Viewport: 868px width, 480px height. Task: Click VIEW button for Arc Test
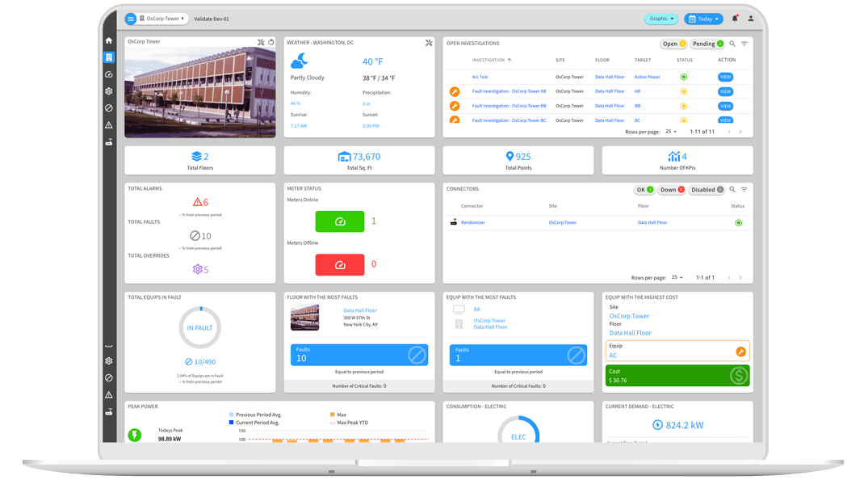coord(725,77)
